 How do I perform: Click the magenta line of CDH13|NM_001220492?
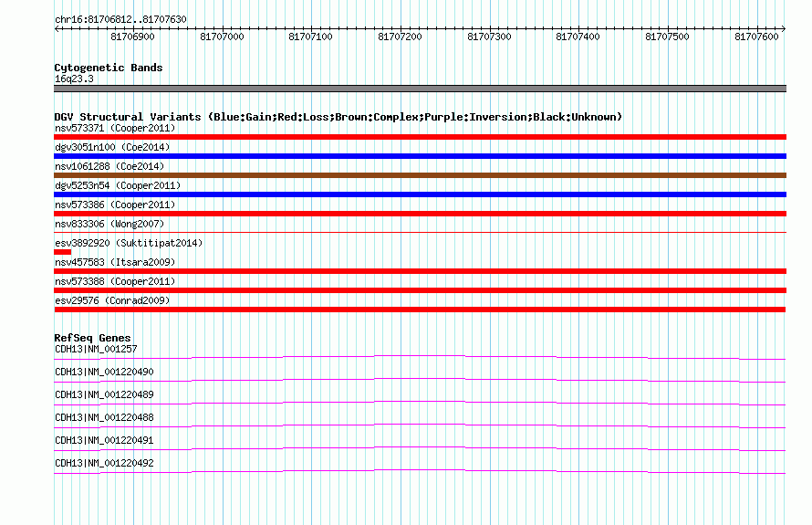click(x=420, y=471)
